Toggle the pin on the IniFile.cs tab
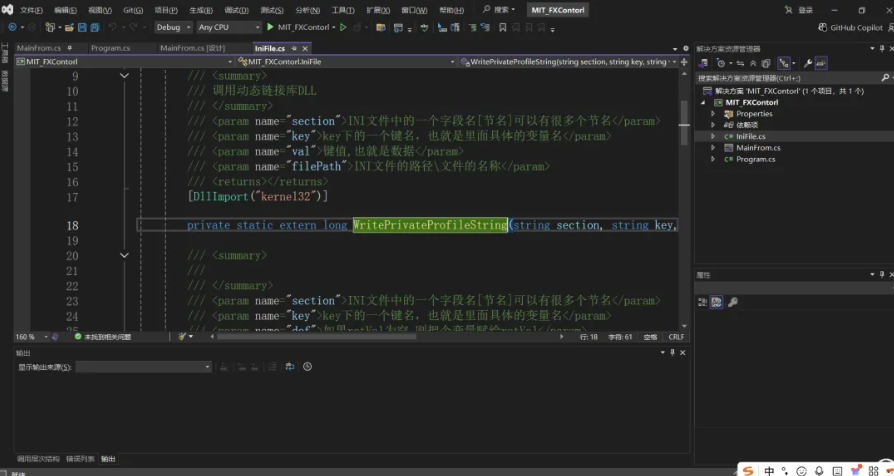The width and height of the screenshot is (894, 476). (x=293, y=48)
